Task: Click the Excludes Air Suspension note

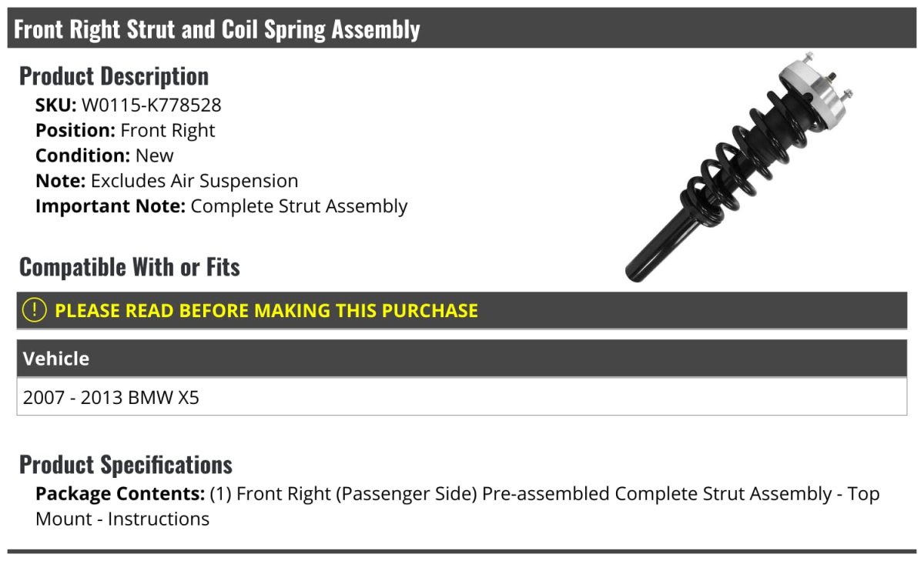Action: click(194, 181)
